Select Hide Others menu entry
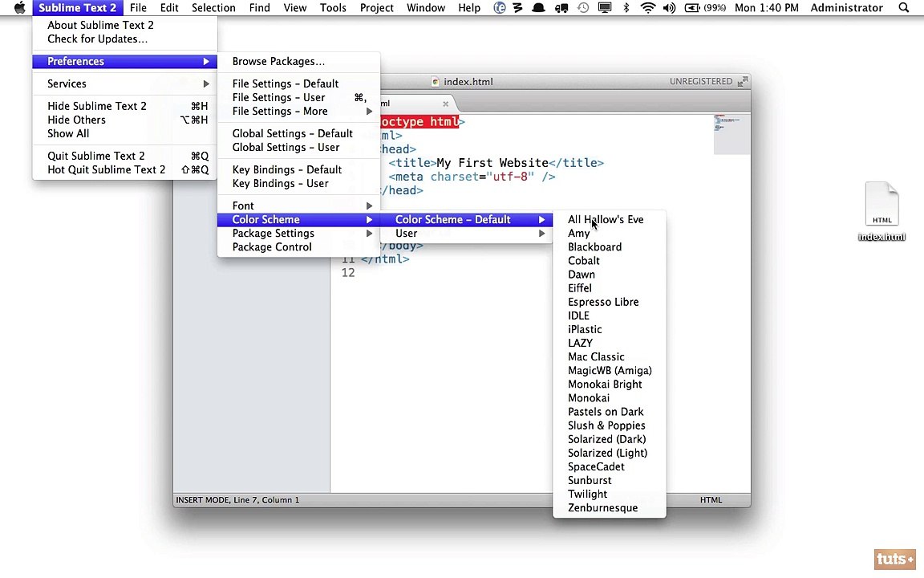Viewport: 924px width, 578px height. pyautogui.click(x=125, y=120)
